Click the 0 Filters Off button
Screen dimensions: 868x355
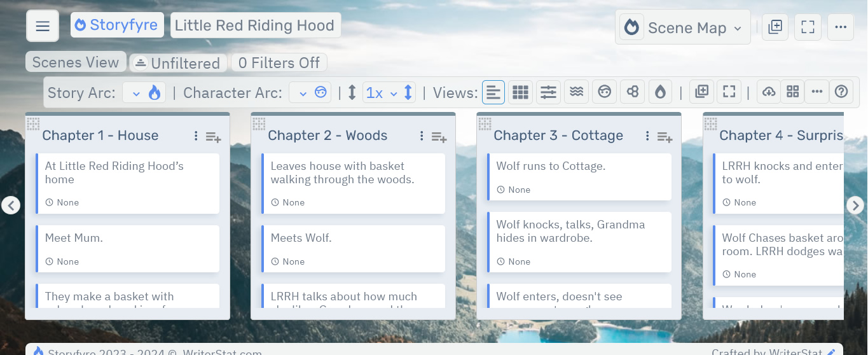click(x=279, y=63)
